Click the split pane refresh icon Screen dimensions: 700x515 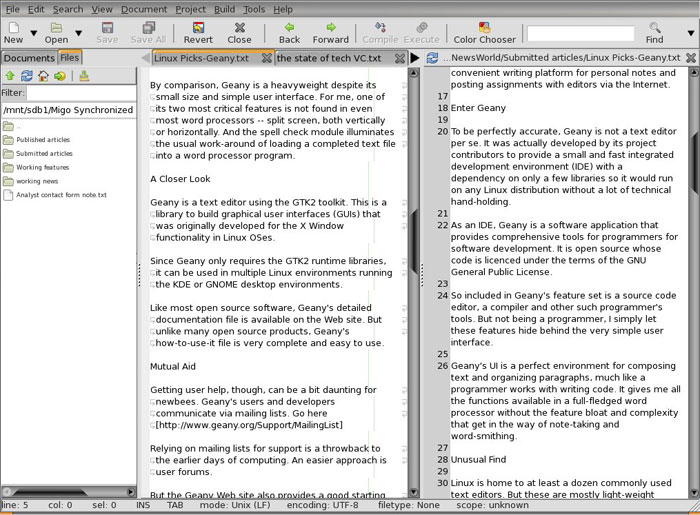(x=432, y=58)
